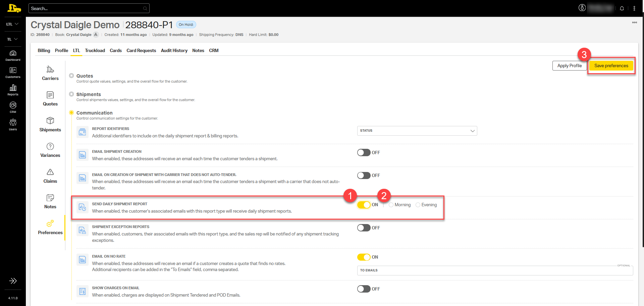This screenshot has height=306, width=644.
Task: Click the Shipment Exception Reports icon
Action: click(x=83, y=230)
